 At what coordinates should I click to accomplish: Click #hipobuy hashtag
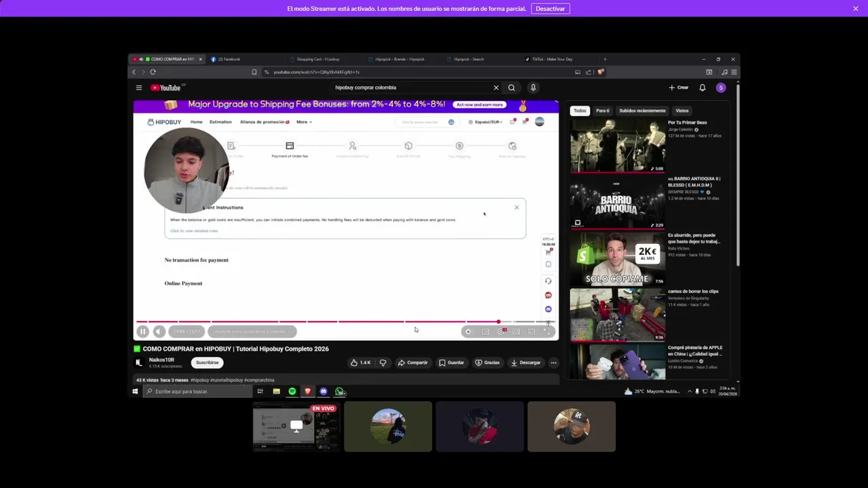(x=200, y=380)
